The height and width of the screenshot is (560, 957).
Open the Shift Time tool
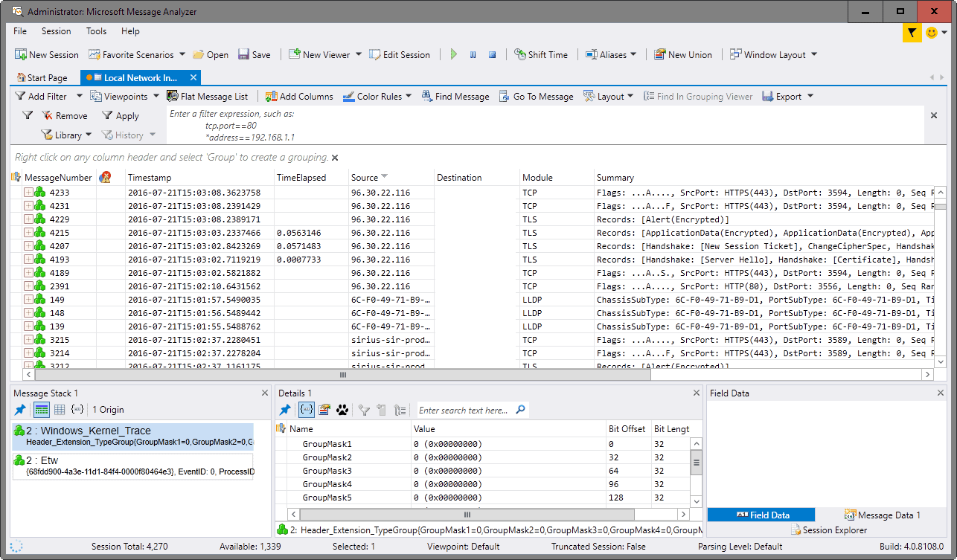pyautogui.click(x=541, y=54)
